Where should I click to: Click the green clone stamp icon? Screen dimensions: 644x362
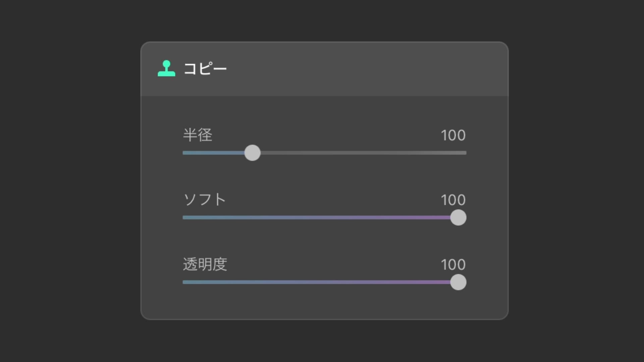[x=166, y=68]
